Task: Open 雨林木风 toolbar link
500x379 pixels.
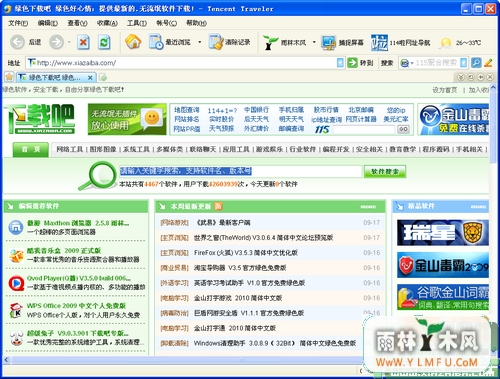Action: (285, 42)
